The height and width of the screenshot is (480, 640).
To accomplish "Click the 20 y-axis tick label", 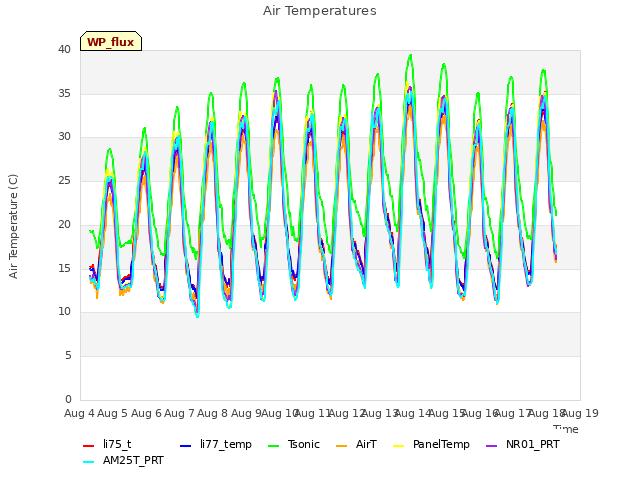I will click(x=64, y=224).
